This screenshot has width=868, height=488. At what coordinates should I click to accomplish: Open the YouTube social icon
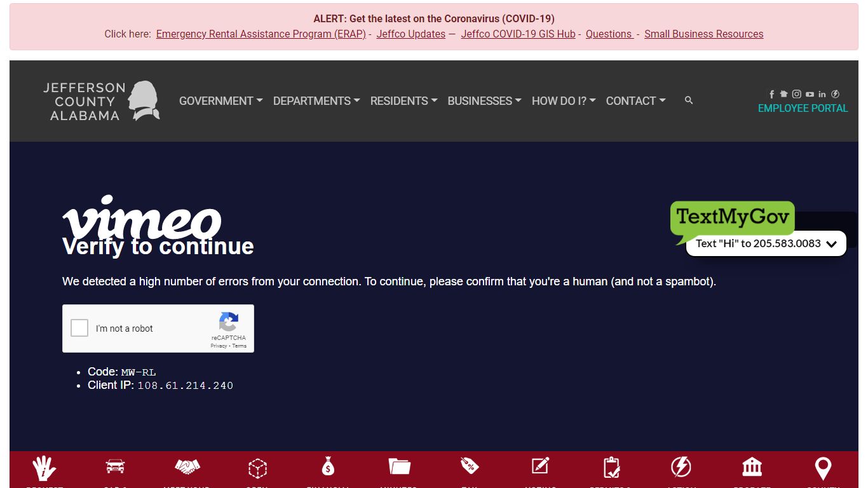pyautogui.click(x=810, y=94)
